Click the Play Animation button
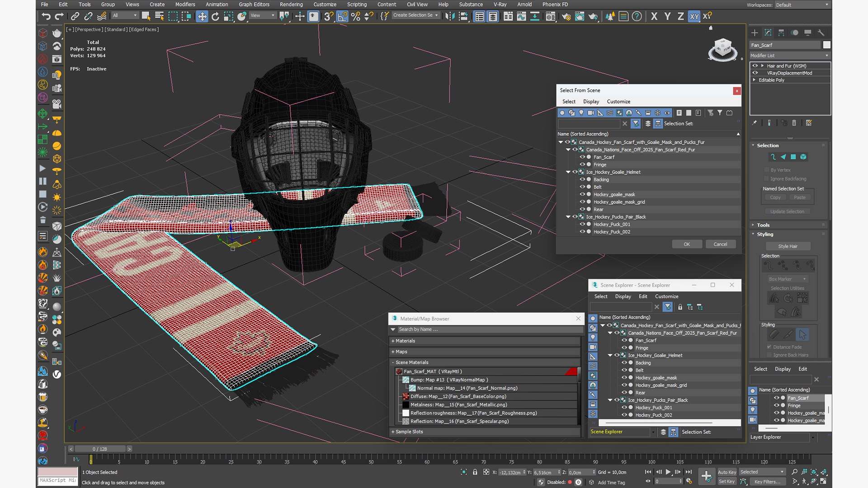The image size is (868, 488). [668, 472]
